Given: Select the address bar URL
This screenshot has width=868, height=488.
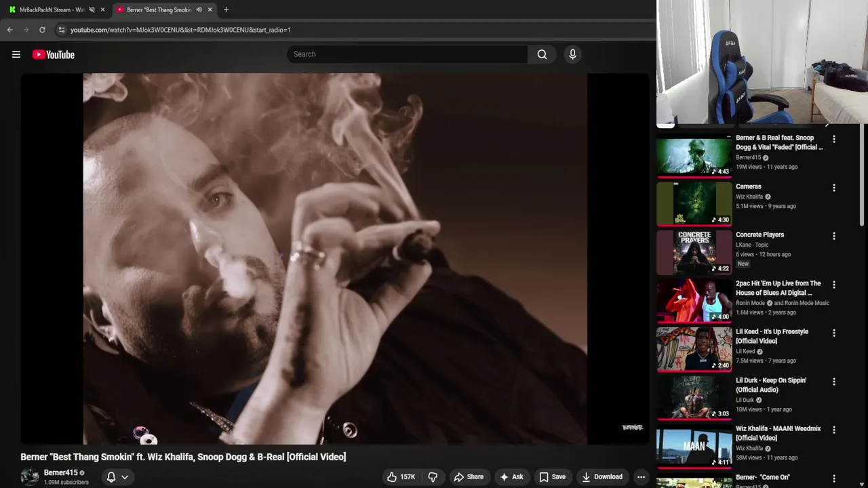Looking at the screenshot, I should point(180,30).
